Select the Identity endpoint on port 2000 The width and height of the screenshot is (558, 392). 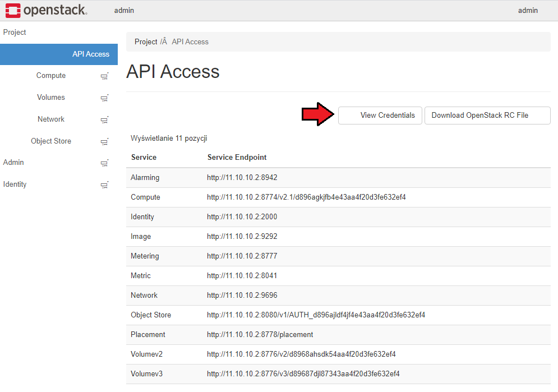click(x=242, y=216)
